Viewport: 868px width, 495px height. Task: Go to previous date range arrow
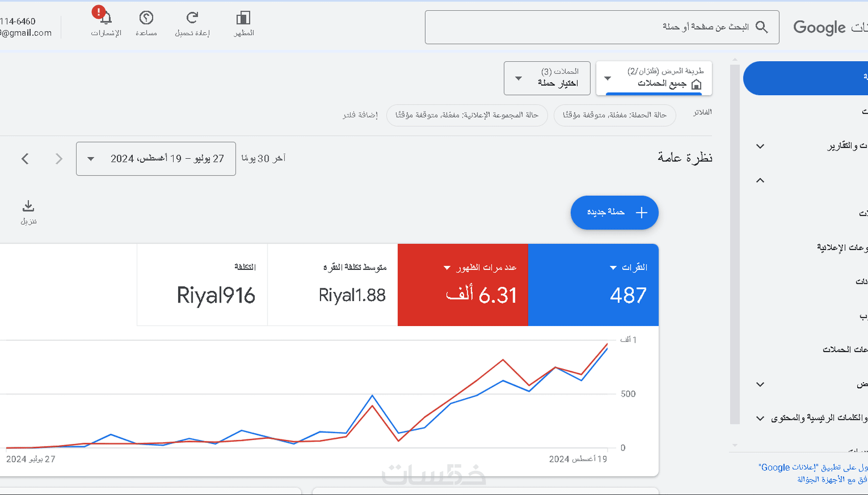(25, 159)
